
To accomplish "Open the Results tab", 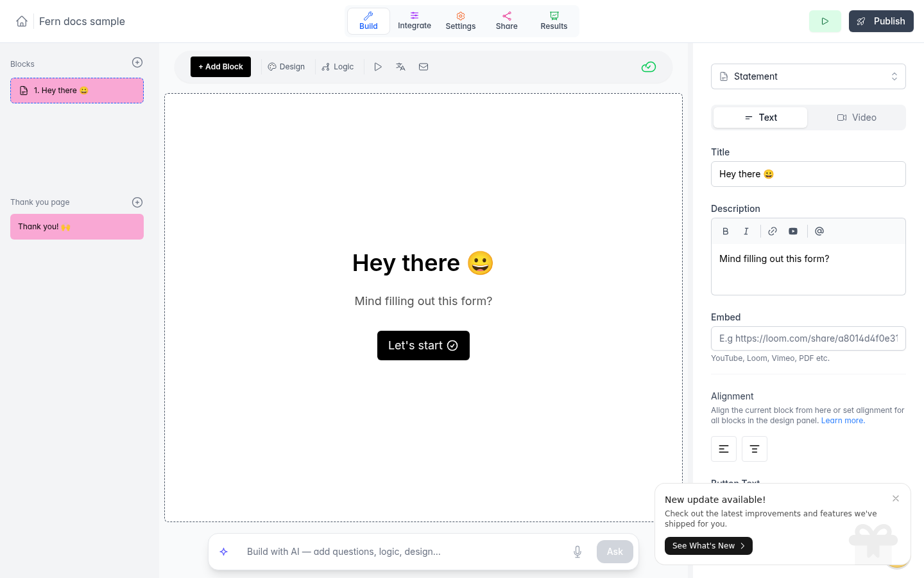I will 554,21.
